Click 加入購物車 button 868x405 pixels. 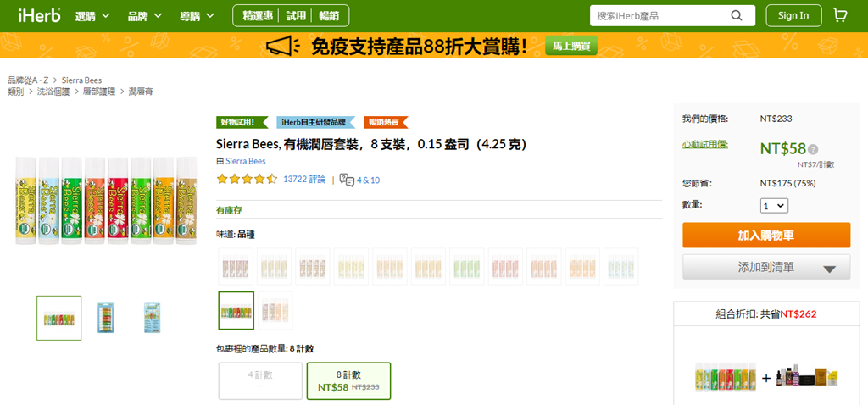(766, 236)
